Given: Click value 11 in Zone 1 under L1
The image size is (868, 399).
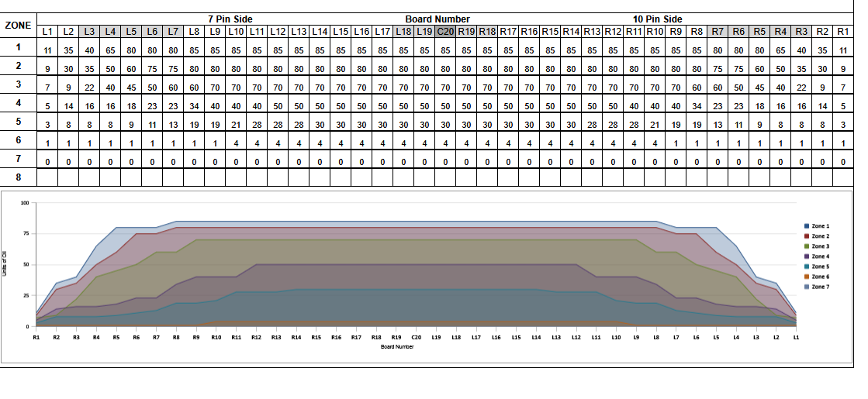Looking at the screenshot, I should (x=47, y=50).
